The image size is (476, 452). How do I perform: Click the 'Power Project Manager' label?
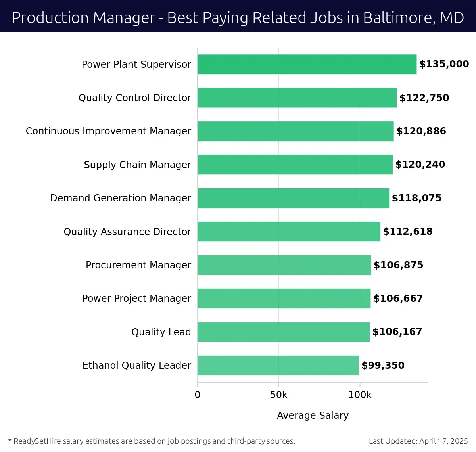pos(136,299)
